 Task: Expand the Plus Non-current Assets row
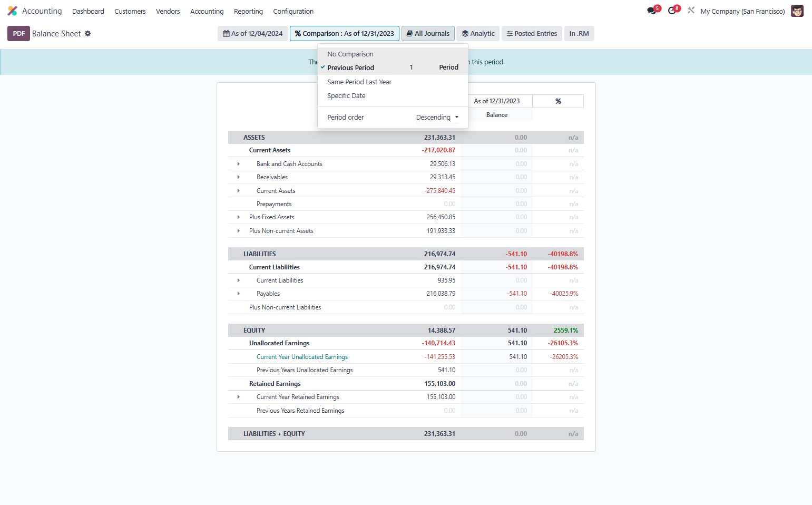[239, 231]
